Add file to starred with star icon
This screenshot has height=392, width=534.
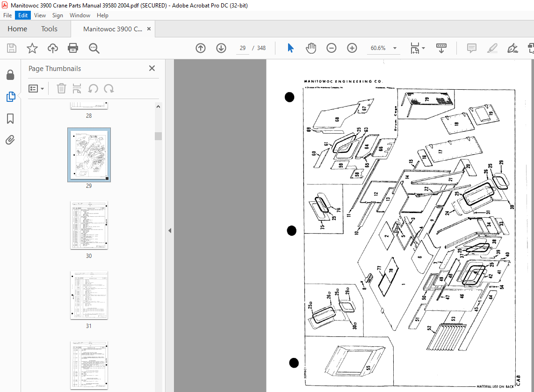(32, 48)
